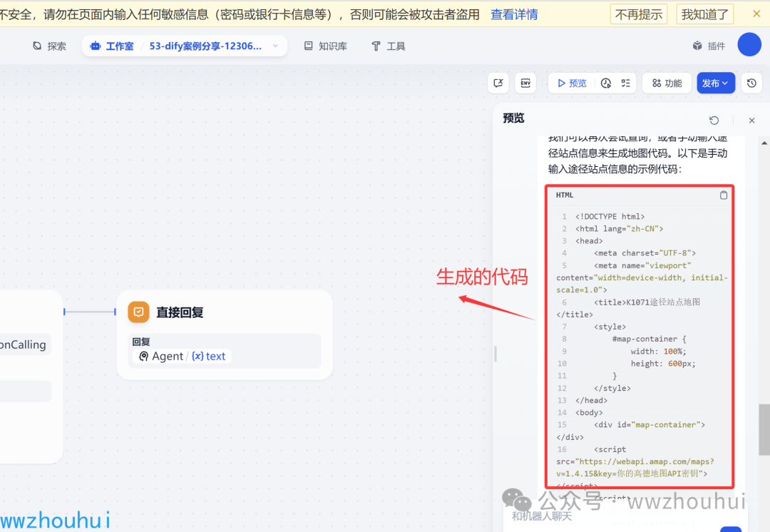Click the 查看详情 link in warning bar
This screenshot has height=532, width=770.
(514, 15)
